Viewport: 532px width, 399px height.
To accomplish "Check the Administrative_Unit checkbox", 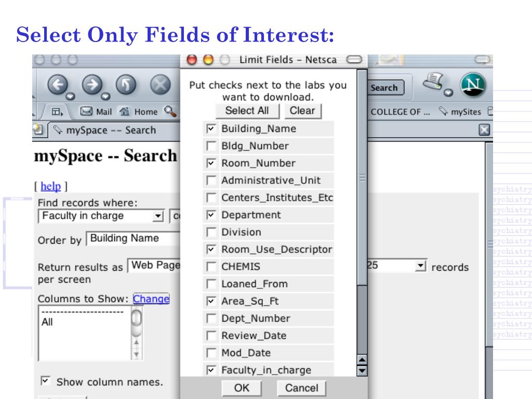I will tap(211, 180).
